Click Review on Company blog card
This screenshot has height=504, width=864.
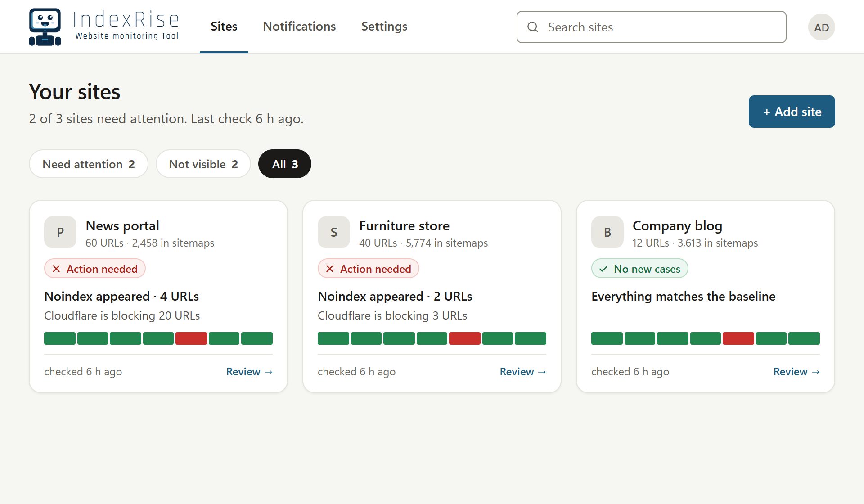[796, 372]
